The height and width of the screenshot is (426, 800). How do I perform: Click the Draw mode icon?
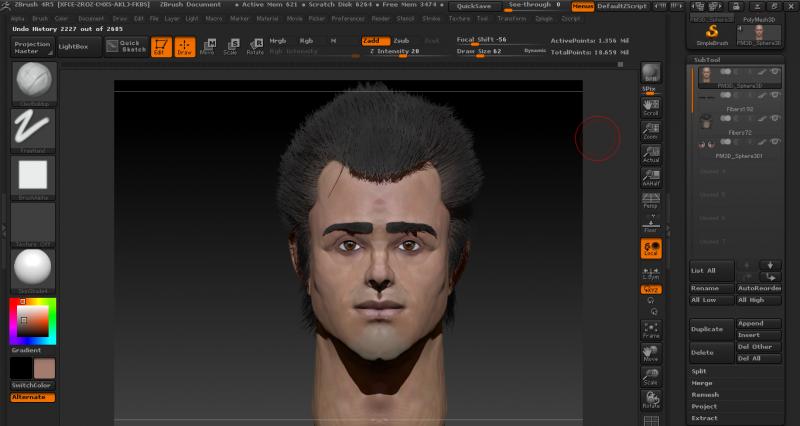(185, 46)
